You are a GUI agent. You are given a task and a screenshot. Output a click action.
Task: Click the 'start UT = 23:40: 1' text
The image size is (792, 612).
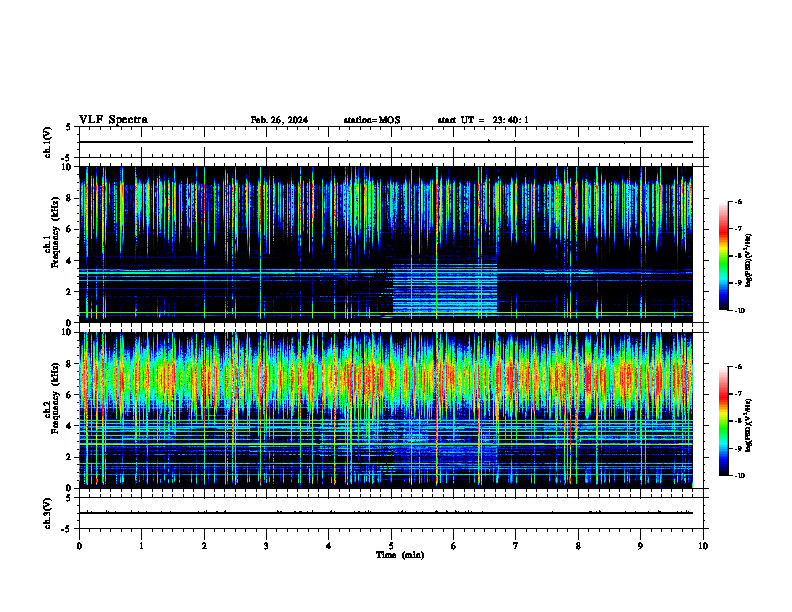pos(483,120)
